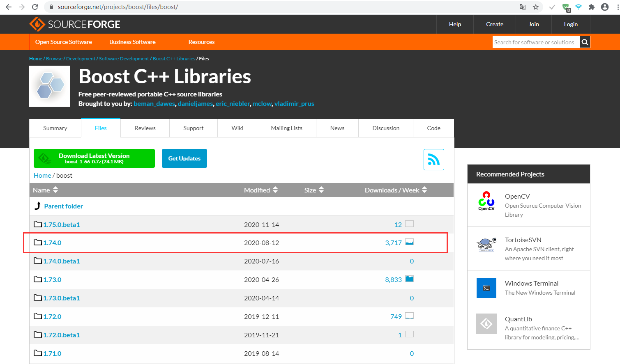Viewport: 620px width, 364px height.
Task: Click the translate page icon
Action: click(522, 7)
